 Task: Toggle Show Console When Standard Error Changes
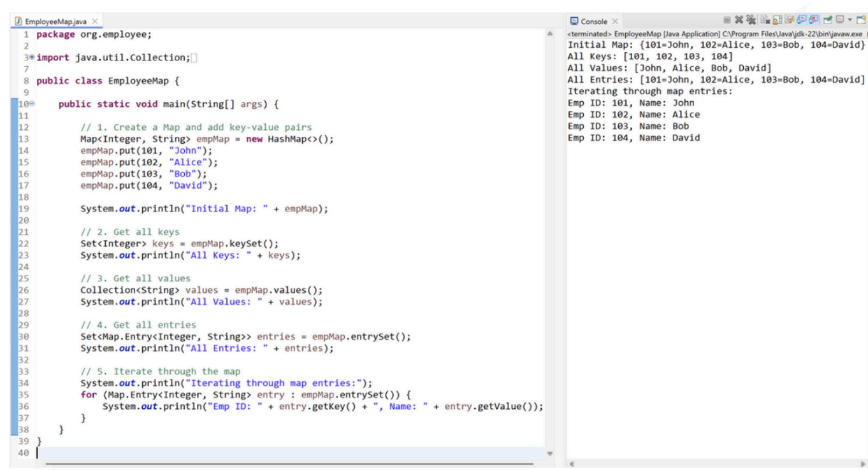(x=813, y=20)
